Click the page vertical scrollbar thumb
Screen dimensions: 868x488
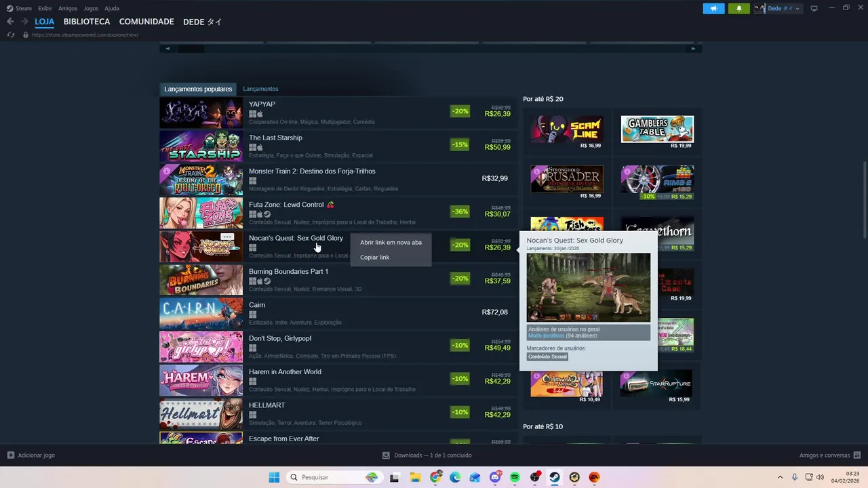pyautogui.click(x=865, y=200)
